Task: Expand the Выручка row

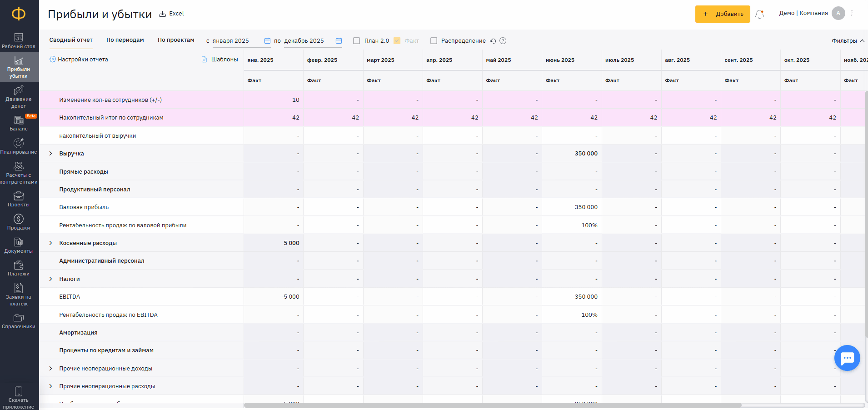Action: coord(50,154)
